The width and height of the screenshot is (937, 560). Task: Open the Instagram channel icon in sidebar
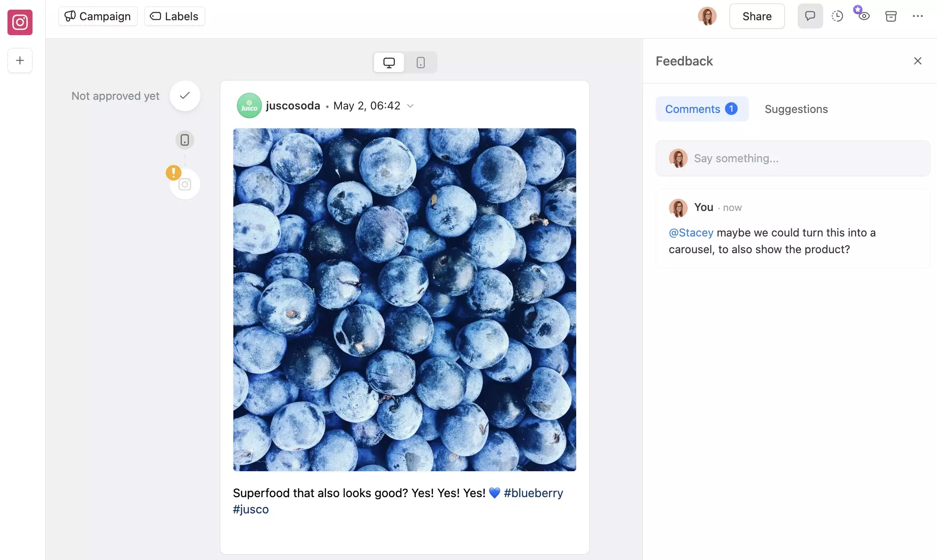click(20, 22)
